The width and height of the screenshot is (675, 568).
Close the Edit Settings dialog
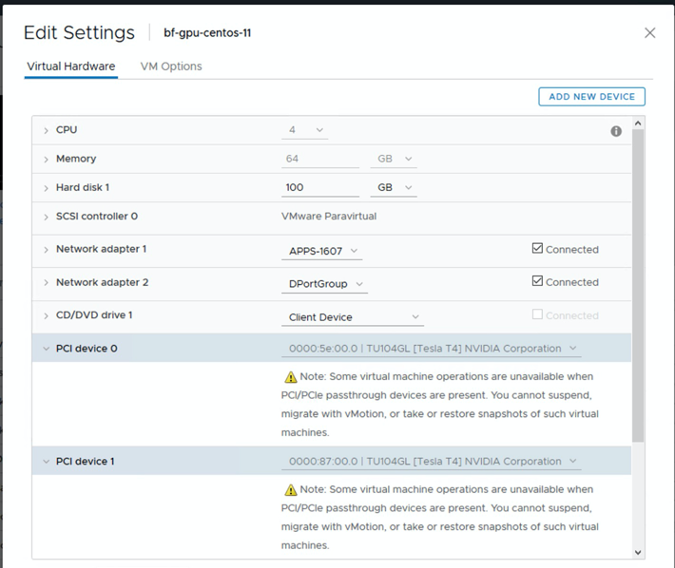[650, 33]
